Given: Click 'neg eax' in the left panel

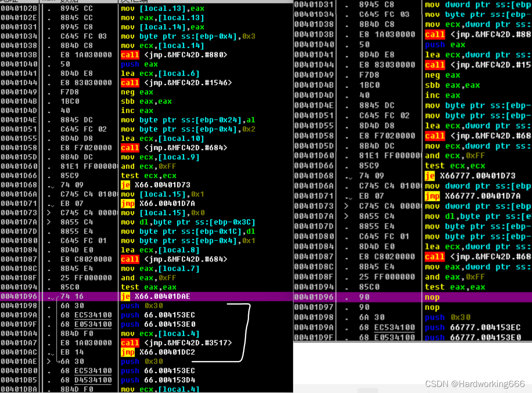Looking at the screenshot, I should (x=137, y=92).
